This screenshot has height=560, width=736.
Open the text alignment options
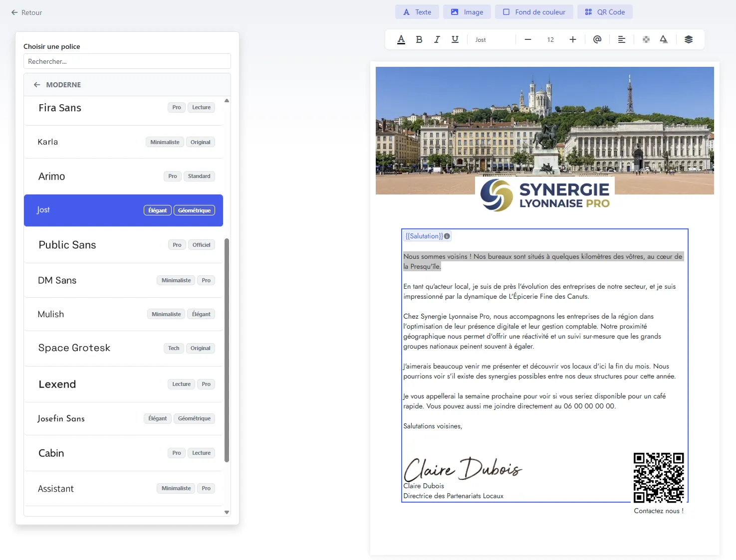pos(622,39)
